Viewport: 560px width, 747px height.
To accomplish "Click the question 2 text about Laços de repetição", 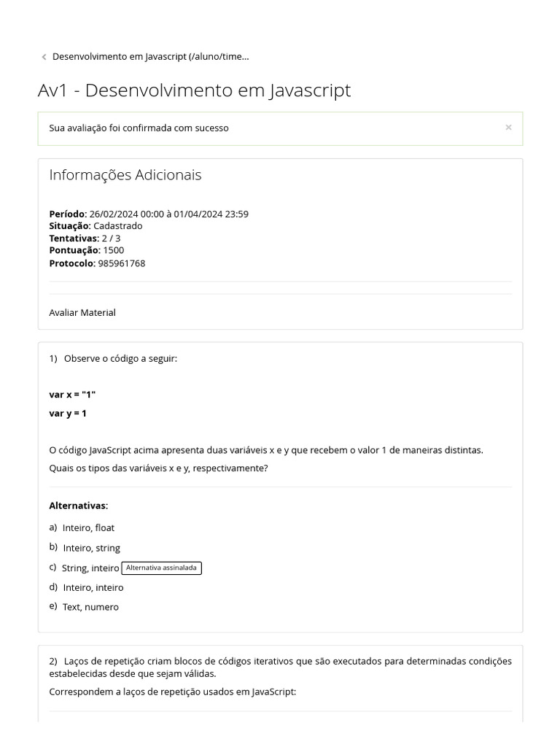I will tap(280, 667).
